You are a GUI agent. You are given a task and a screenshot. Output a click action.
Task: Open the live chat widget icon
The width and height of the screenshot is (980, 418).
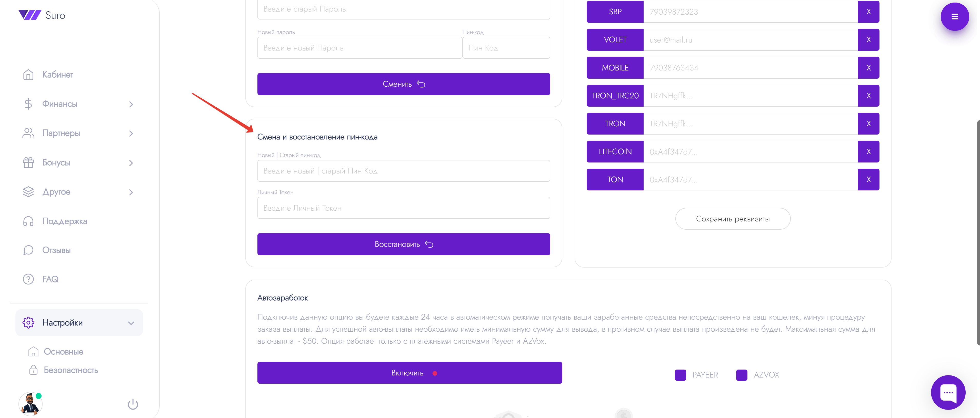click(x=948, y=392)
